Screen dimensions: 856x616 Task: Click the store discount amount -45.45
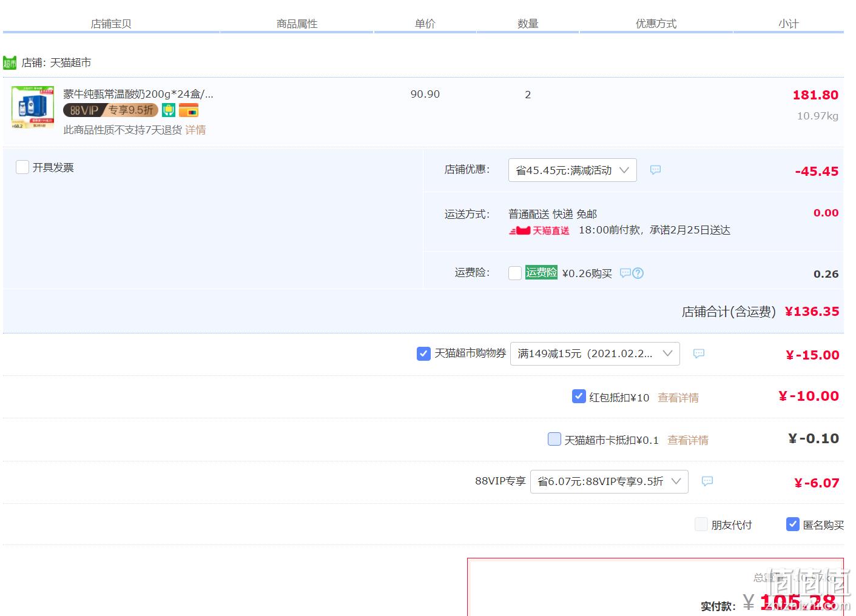[817, 172]
